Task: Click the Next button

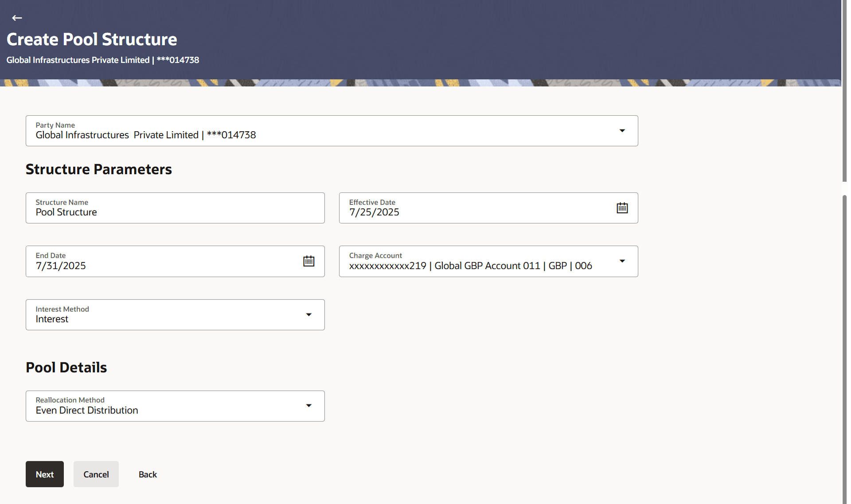Action: click(x=45, y=474)
